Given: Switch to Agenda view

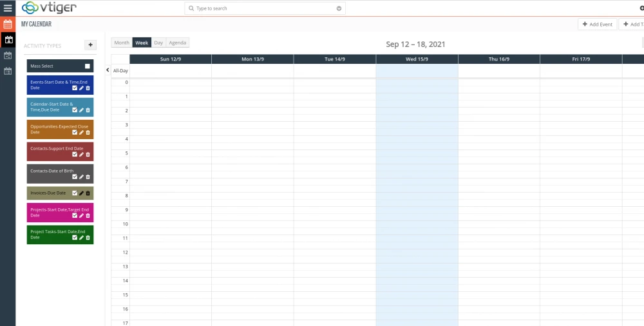Looking at the screenshot, I should (178, 43).
